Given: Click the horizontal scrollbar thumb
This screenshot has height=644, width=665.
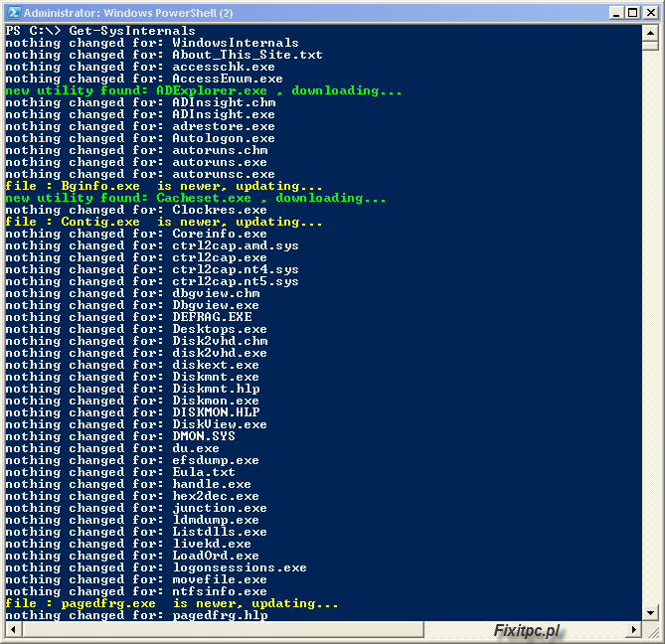Looking at the screenshot, I should point(224,629).
